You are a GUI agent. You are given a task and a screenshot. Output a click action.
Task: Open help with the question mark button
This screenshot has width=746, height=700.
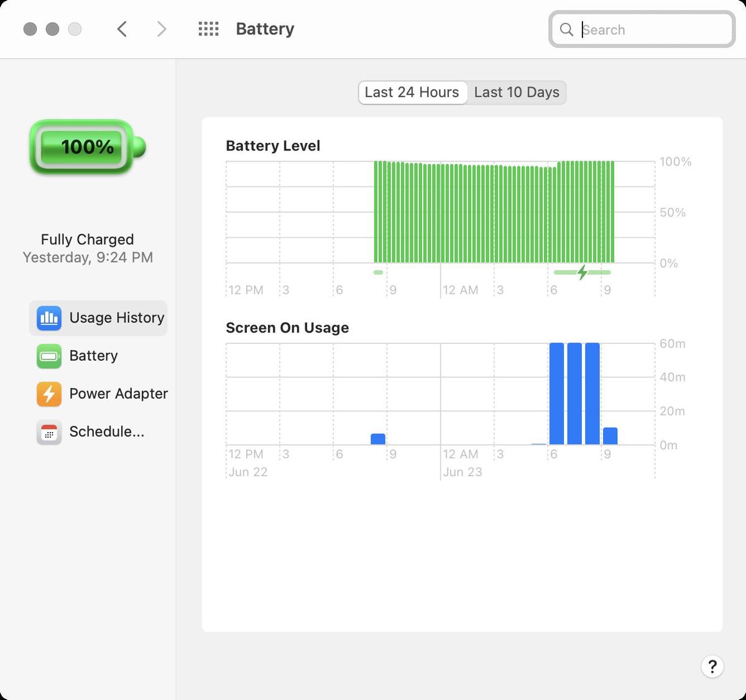[x=712, y=666]
